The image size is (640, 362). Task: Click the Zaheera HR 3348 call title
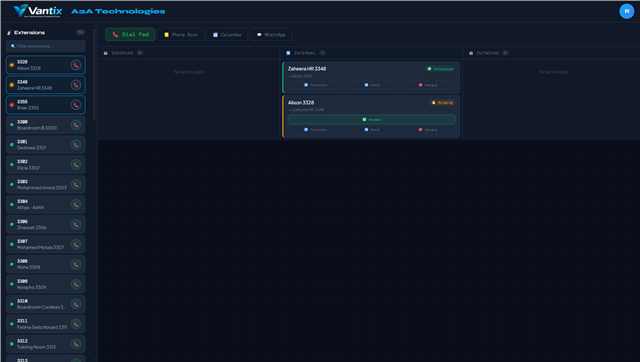click(307, 69)
